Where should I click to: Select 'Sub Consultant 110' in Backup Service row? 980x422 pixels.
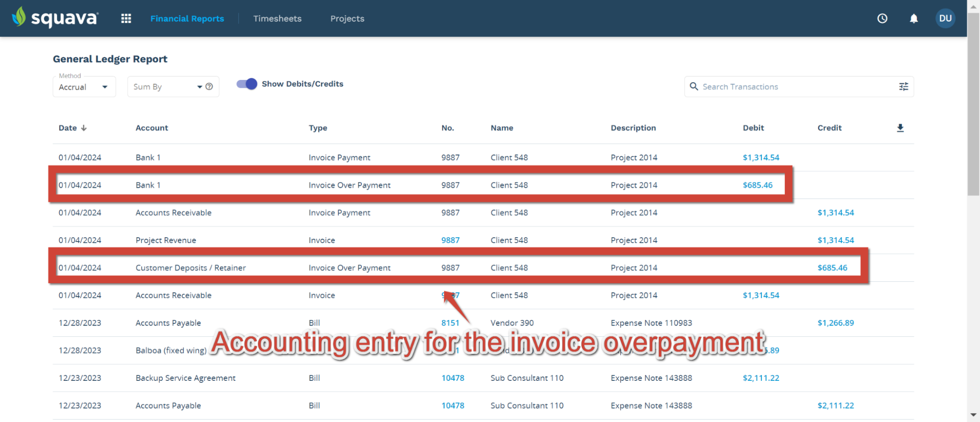(x=527, y=378)
